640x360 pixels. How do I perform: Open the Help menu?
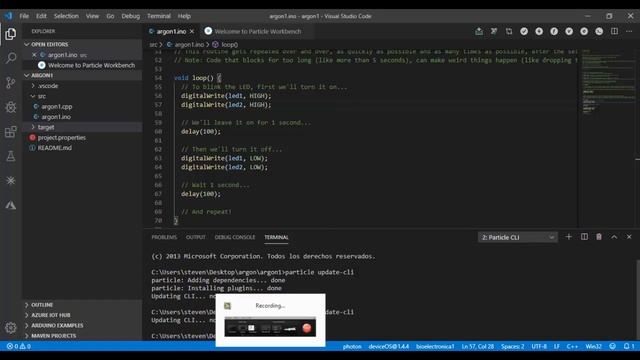pos(184,16)
